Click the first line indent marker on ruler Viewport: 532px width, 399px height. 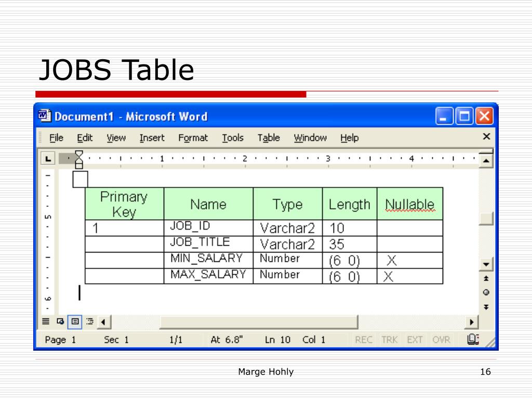tap(79, 155)
